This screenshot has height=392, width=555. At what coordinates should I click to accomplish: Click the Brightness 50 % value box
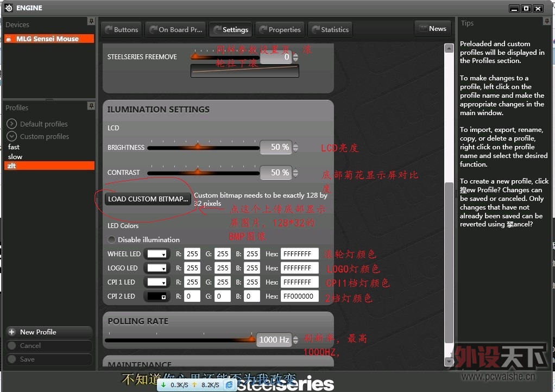point(276,147)
